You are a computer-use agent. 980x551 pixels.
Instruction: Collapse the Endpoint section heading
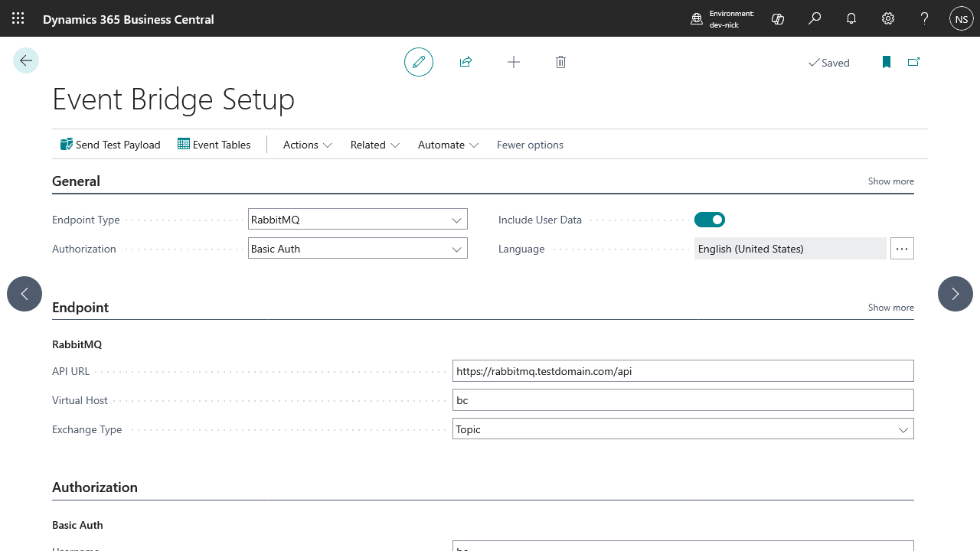[x=80, y=308]
